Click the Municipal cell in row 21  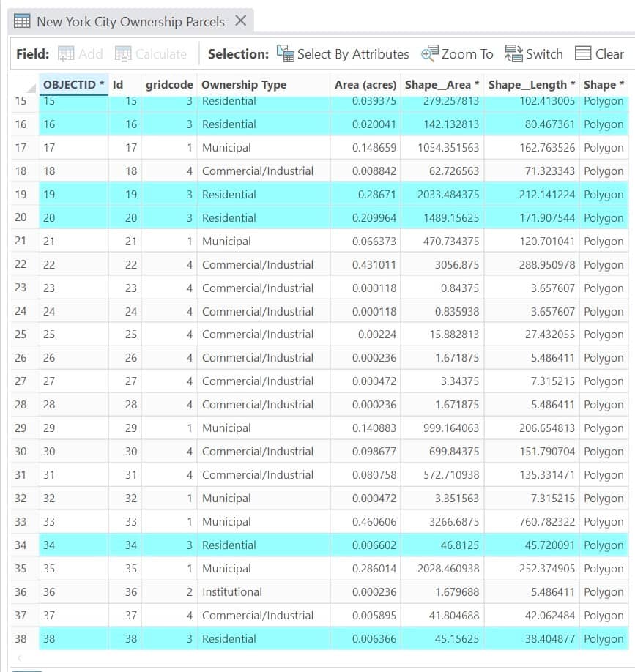263,242
